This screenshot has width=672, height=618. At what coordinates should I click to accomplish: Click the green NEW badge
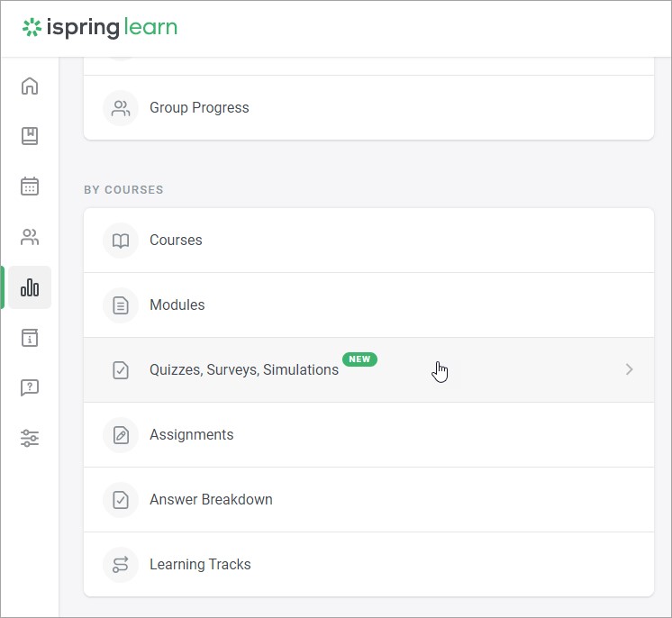click(x=359, y=359)
